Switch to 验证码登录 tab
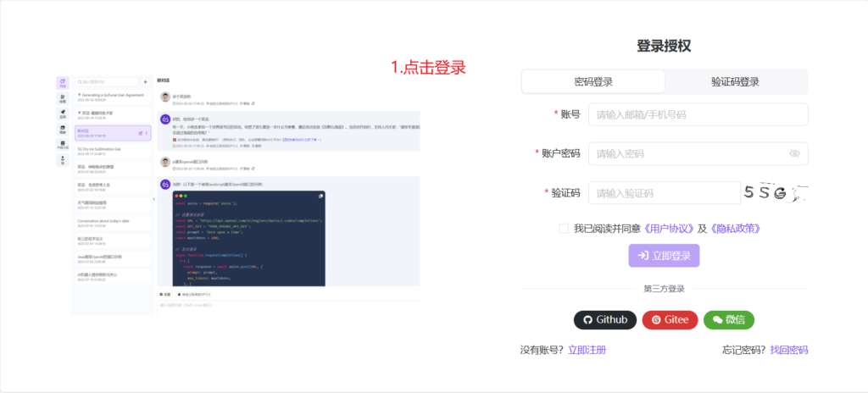Screen dimensions: 868x393 coord(735,82)
